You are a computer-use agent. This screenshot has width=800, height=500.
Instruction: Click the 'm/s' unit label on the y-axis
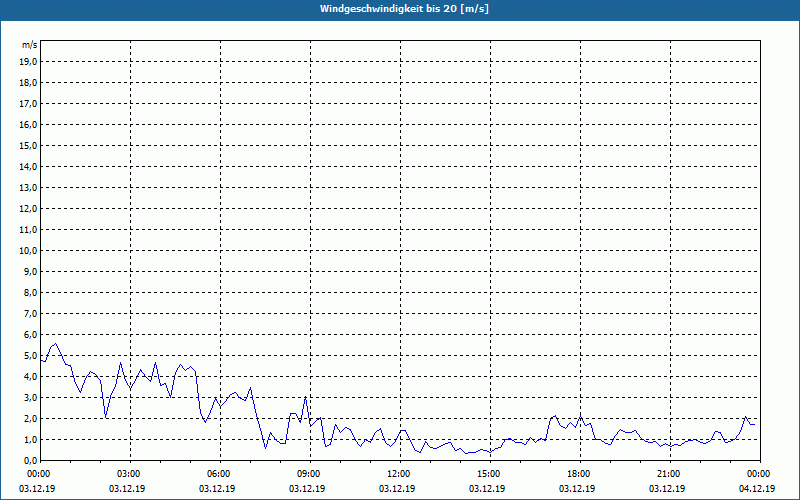(x=29, y=45)
